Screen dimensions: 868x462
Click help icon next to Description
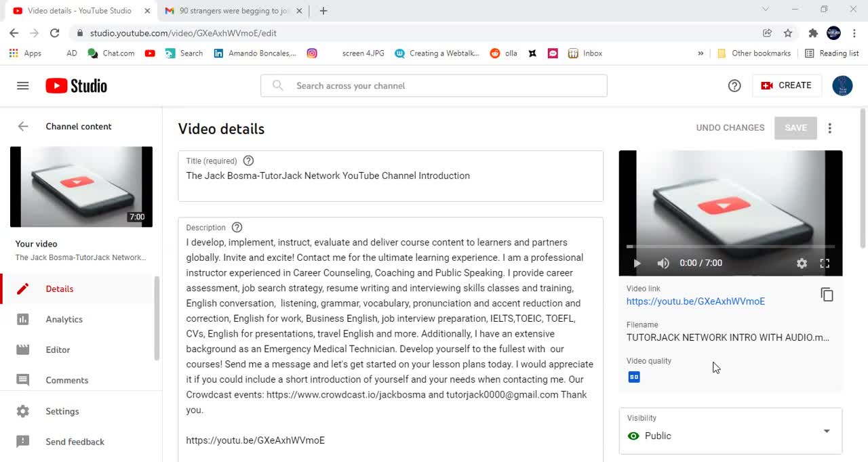tap(237, 228)
